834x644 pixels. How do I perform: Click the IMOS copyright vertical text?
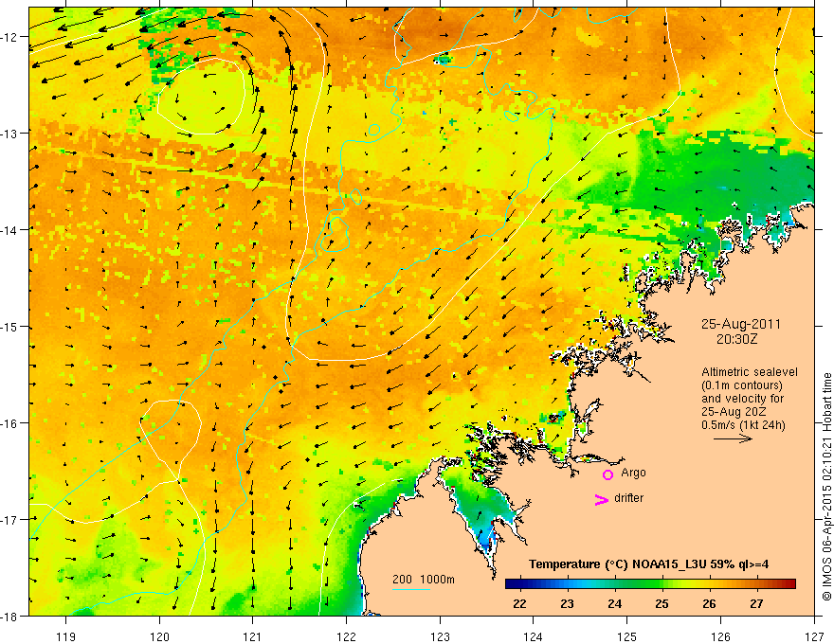pos(827,487)
